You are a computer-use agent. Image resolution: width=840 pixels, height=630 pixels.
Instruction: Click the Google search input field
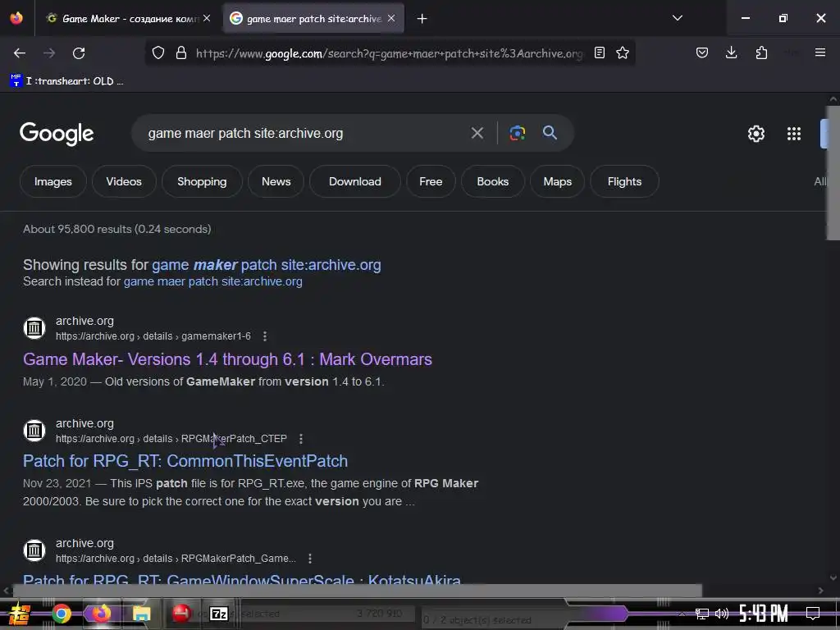(305, 134)
